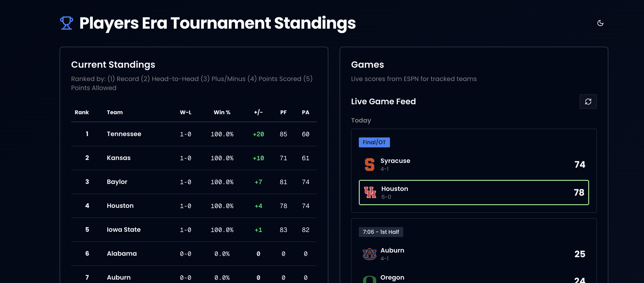Click the Team column header

[114, 112]
